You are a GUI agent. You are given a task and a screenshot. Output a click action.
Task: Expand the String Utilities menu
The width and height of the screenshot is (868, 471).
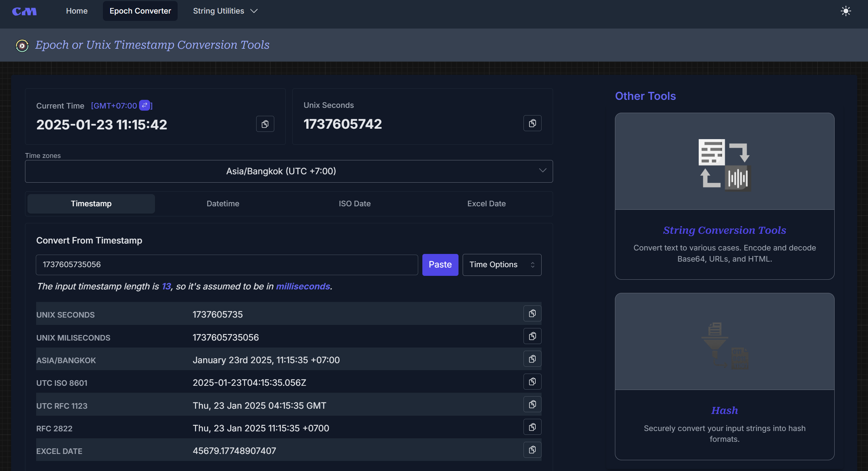click(225, 11)
